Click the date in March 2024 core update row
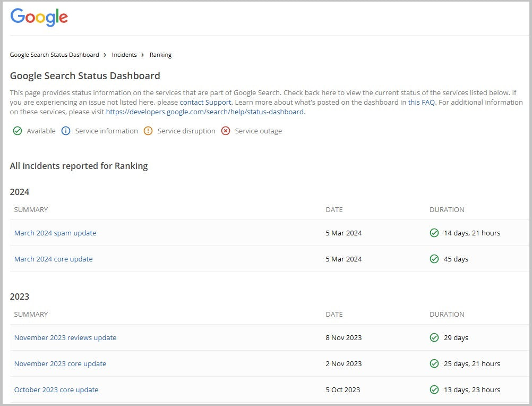This screenshot has height=406, width=532. [x=344, y=259]
